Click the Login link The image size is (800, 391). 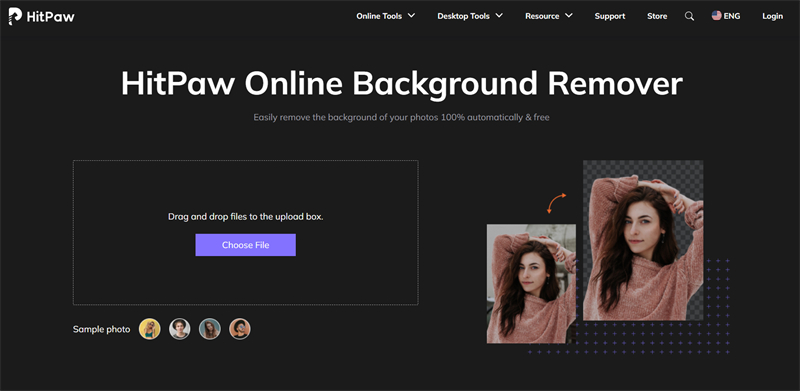pos(772,16)
